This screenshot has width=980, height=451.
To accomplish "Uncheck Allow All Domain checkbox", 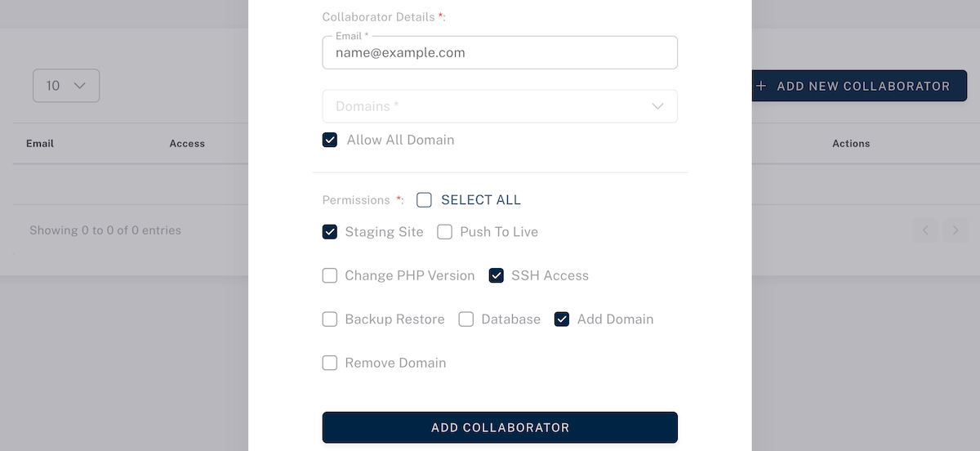I will 330,140.
